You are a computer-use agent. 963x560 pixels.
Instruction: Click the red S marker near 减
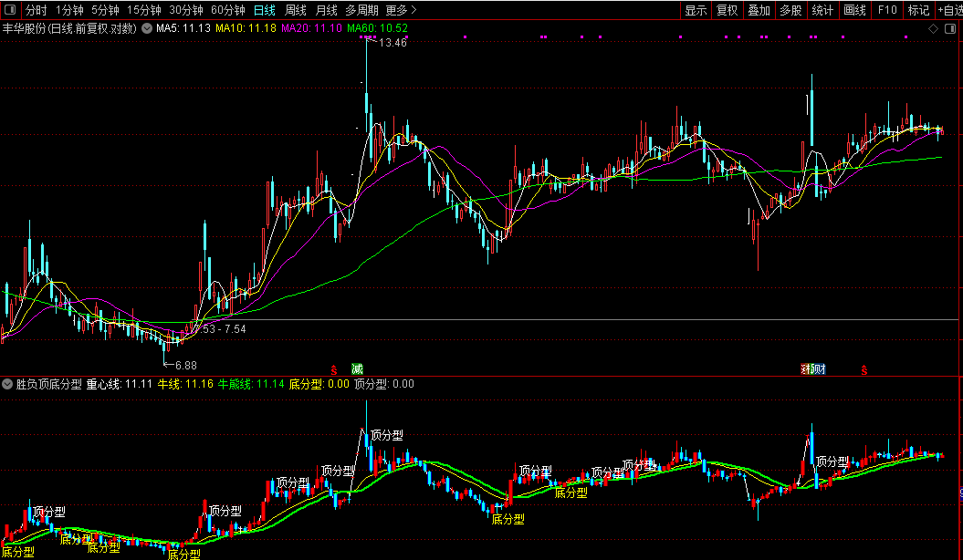(x=334, y=370)
